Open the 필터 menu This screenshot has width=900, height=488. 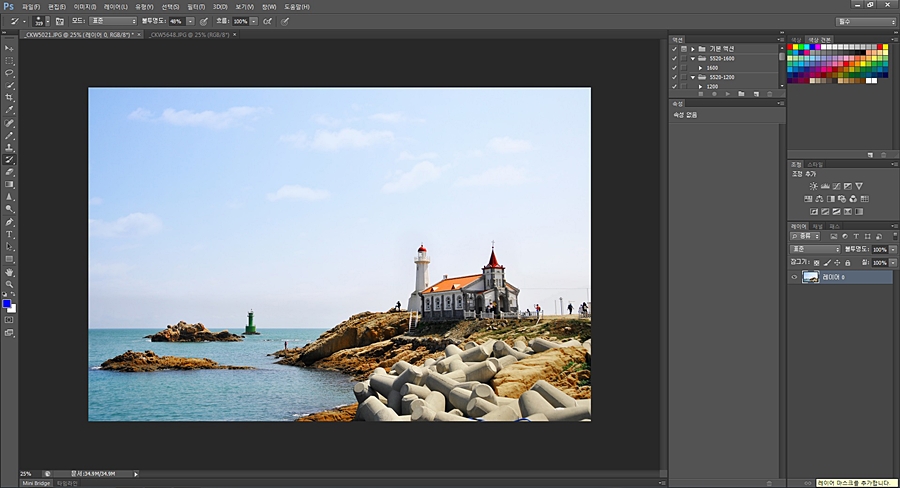click(196, 6)
